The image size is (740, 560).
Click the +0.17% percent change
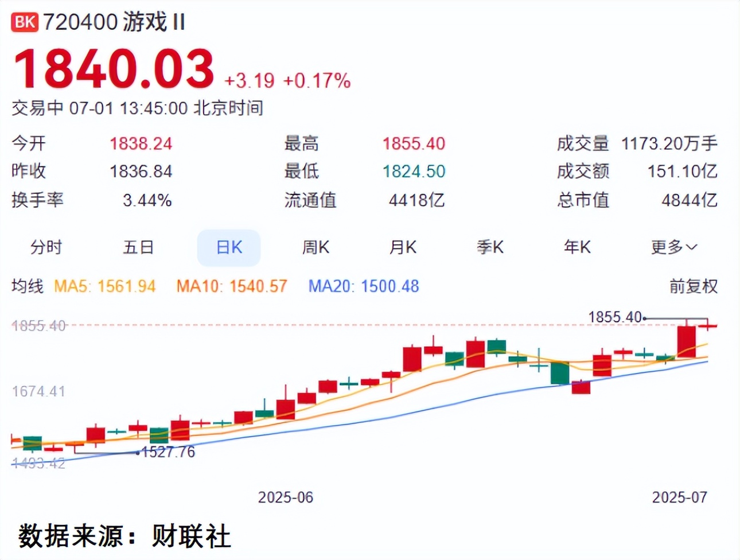317,81
